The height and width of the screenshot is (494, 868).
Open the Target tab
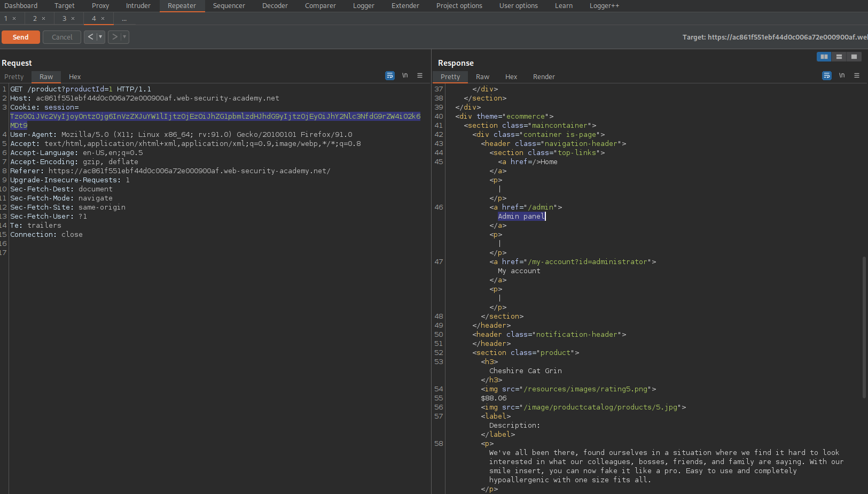(x=65, y=6)
